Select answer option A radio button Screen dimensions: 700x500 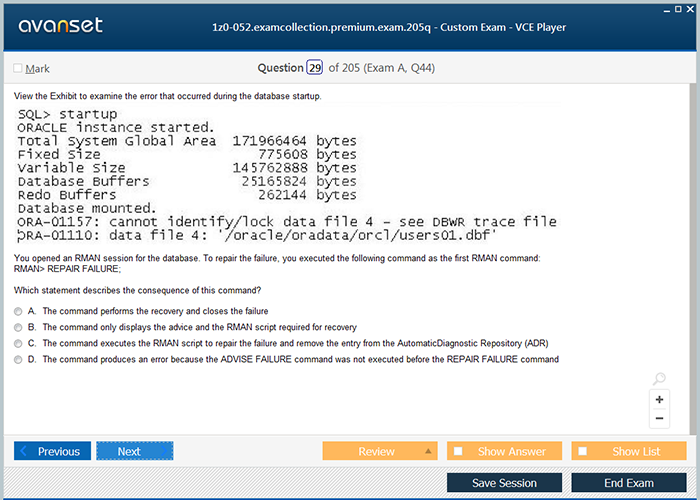click(x=19, y=311)
